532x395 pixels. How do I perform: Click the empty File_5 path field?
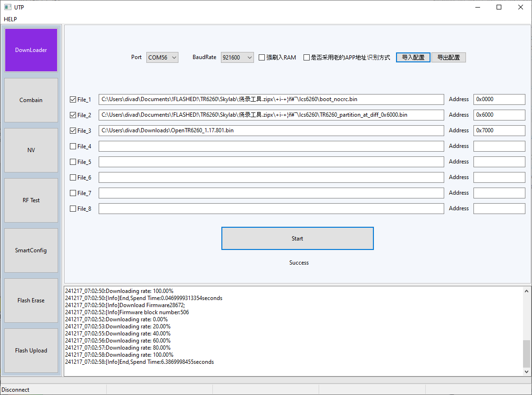tap(271, 162)
